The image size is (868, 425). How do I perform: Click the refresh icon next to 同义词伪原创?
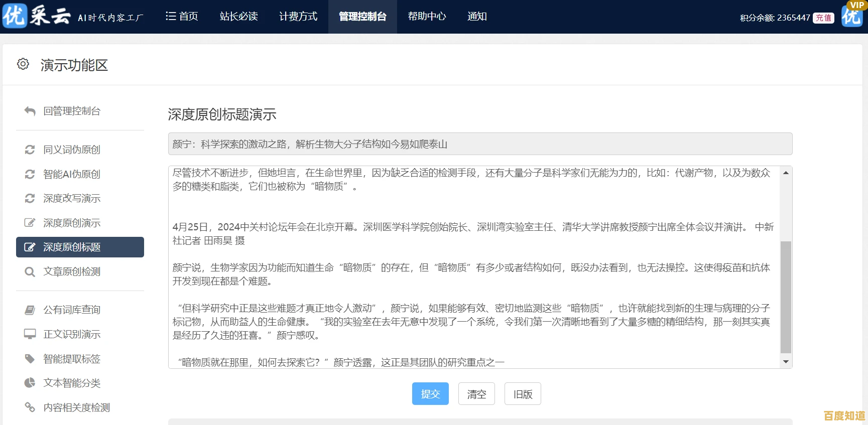(30, 150)
